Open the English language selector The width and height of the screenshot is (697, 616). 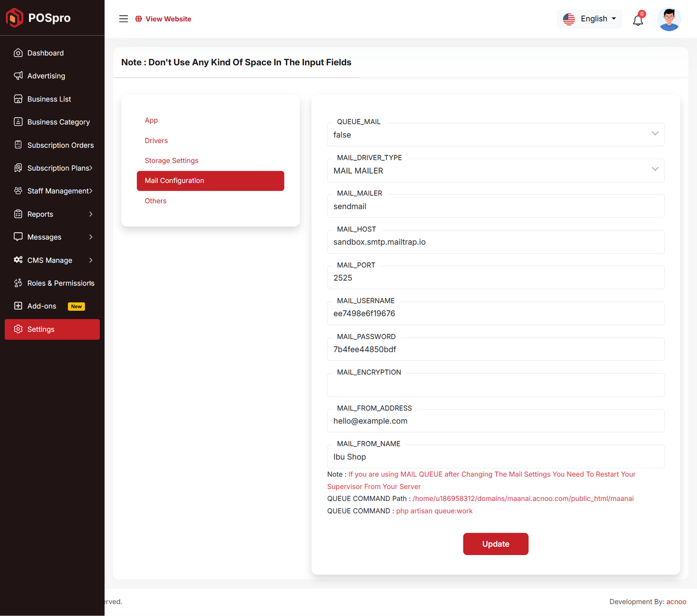589,19
